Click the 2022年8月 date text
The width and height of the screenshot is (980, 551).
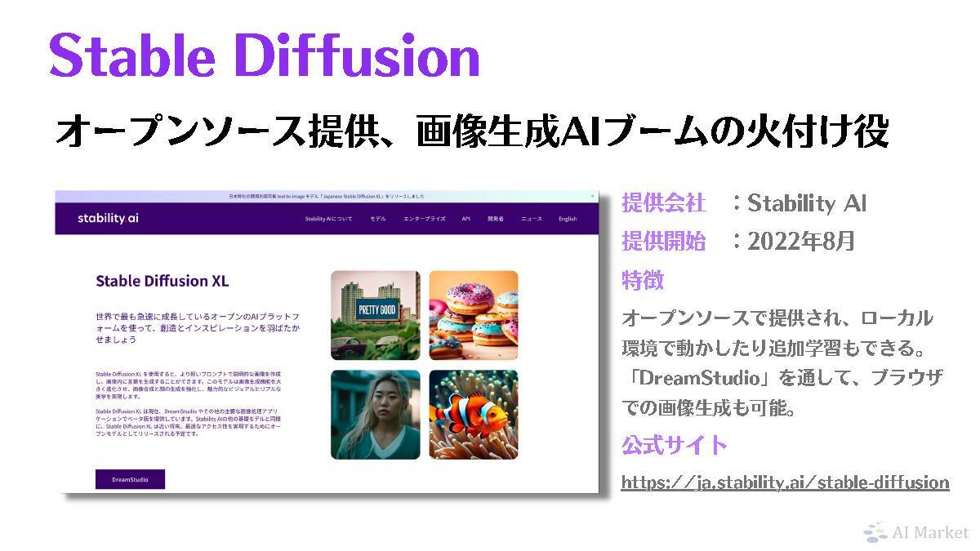(801, 241)
